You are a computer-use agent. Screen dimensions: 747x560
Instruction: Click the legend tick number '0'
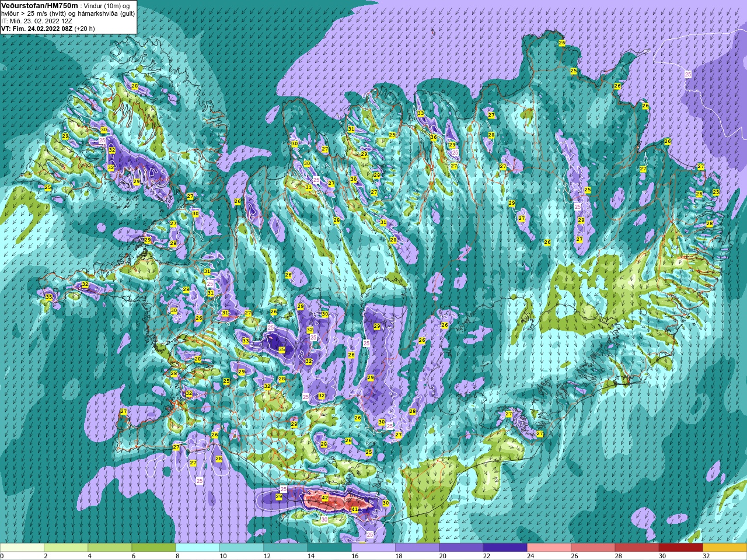tap(2, 556)
